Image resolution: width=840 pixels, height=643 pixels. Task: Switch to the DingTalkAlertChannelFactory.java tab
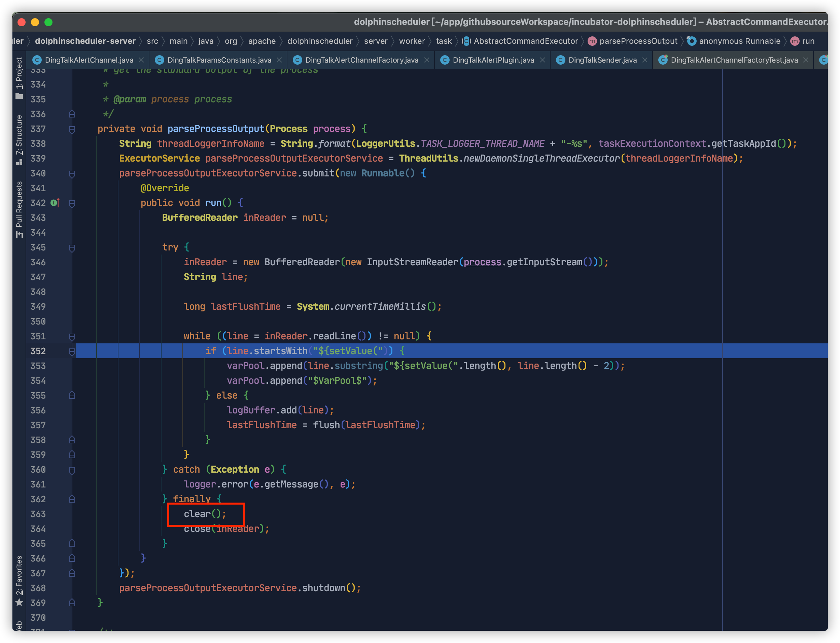(361, 60)
